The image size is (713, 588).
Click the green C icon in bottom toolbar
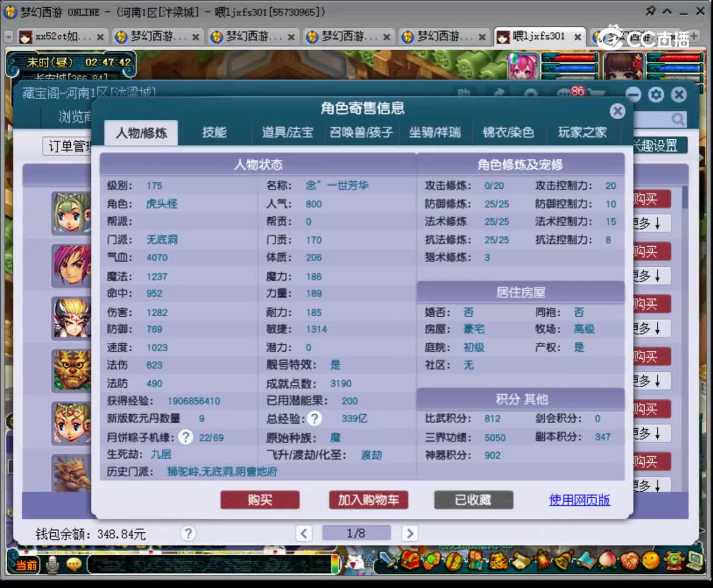[674, 560]
